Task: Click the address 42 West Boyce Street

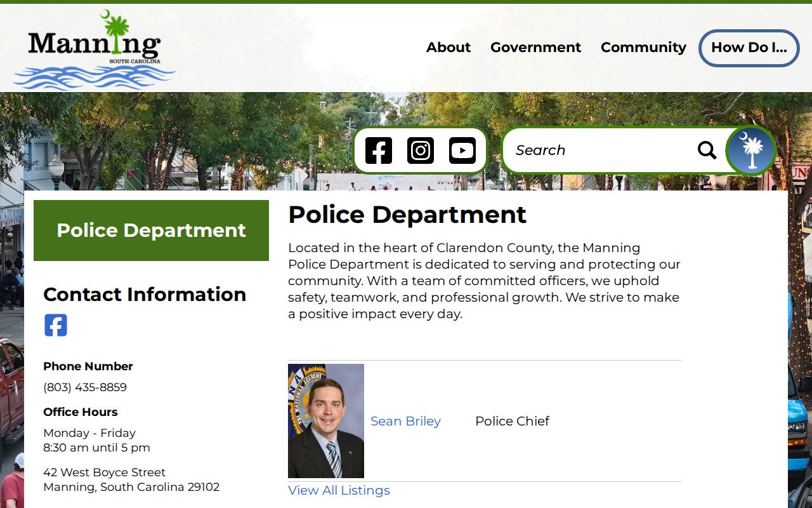Action: (104, 472)
